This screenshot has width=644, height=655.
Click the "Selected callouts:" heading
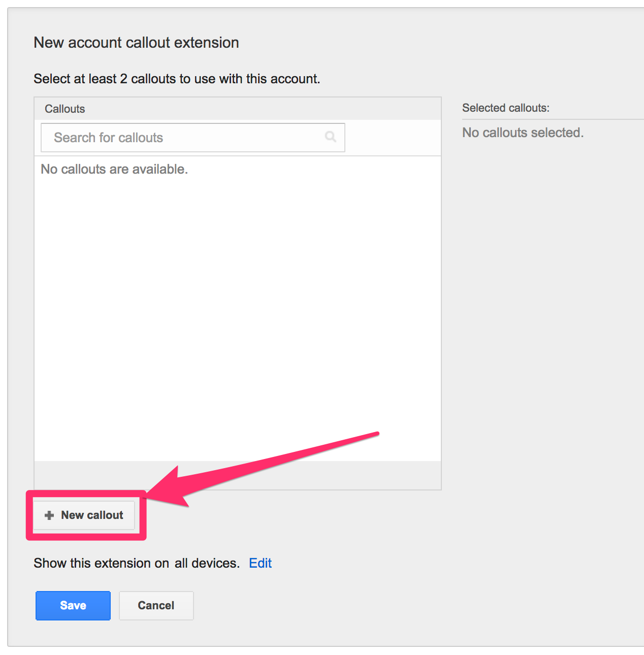click(x=506, y=108)
